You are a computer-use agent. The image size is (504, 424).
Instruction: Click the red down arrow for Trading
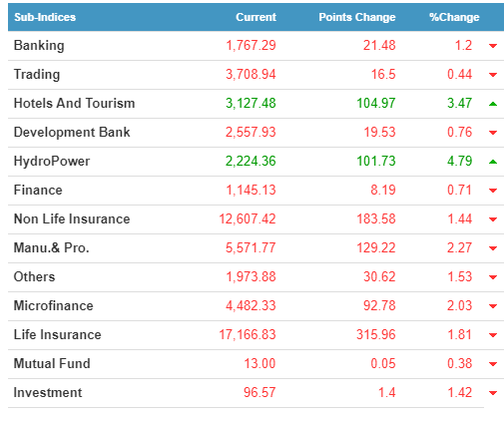click(493, 75)
